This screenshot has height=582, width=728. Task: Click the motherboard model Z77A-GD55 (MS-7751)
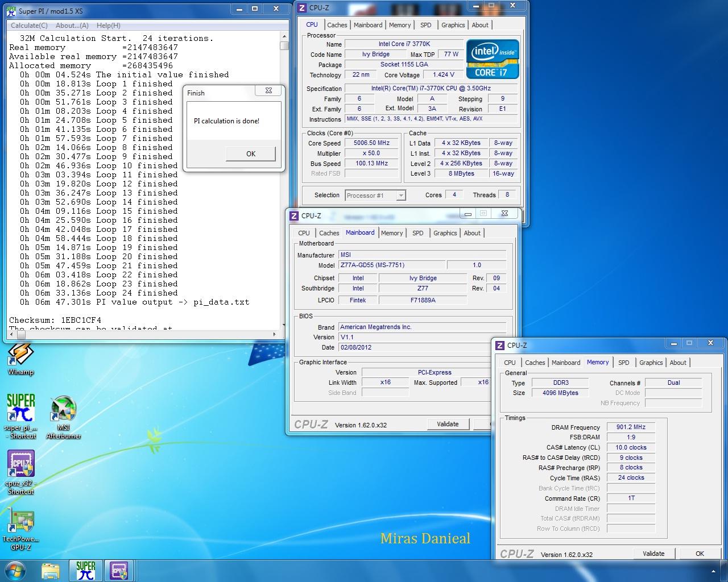(x=391, y=265)
